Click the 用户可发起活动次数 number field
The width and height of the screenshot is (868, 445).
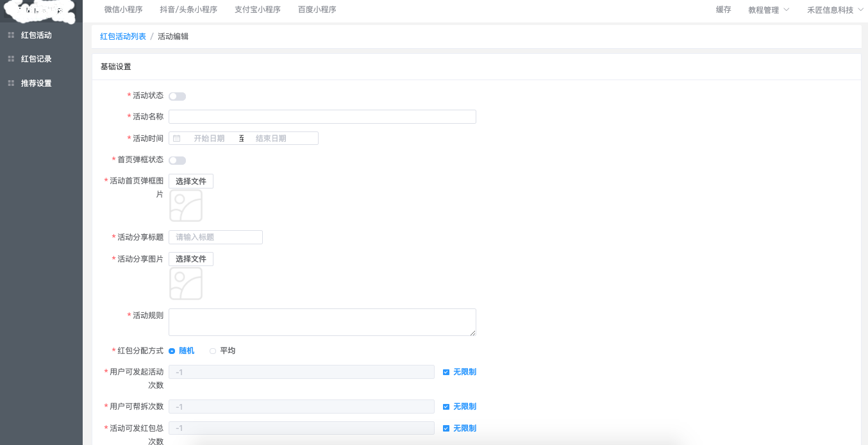pos(301,372)
